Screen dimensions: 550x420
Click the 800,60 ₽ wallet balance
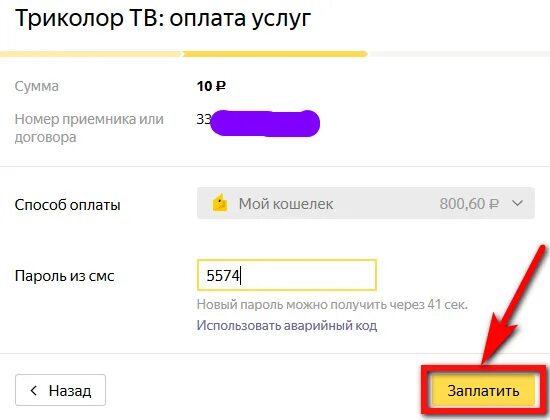click(469, 204)
